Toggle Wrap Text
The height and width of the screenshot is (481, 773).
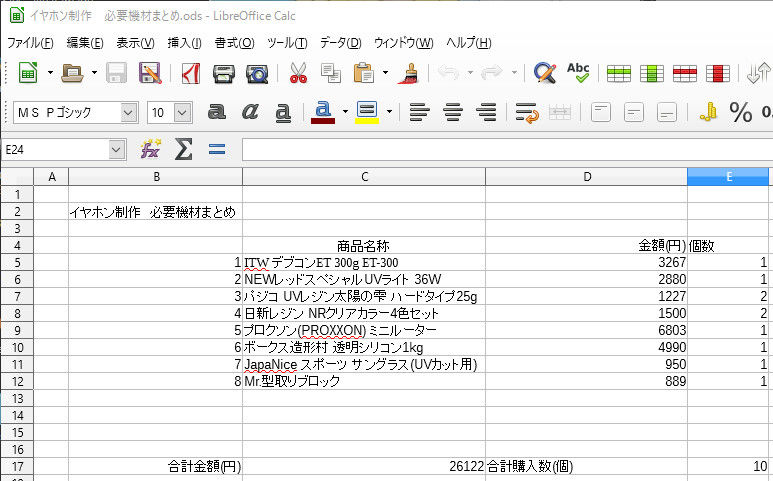(x=527, y=113)
